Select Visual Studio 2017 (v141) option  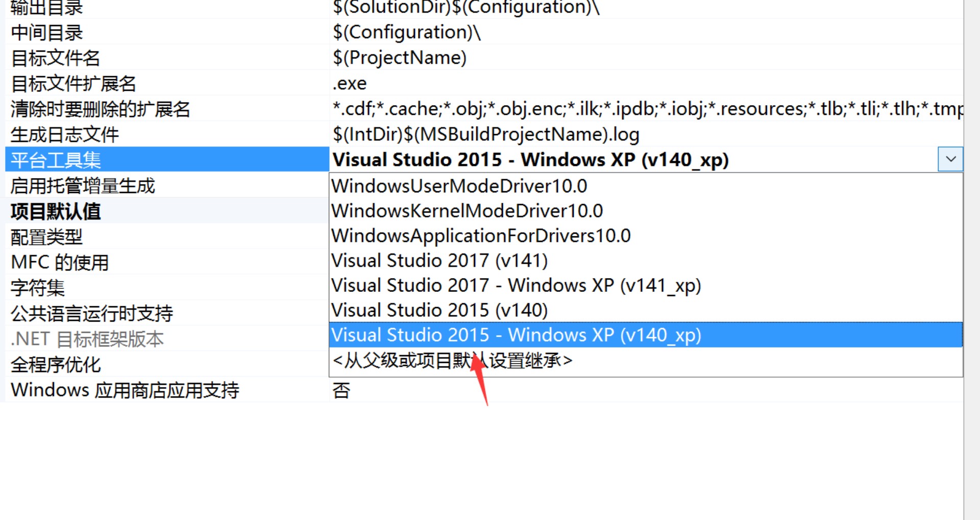pos(439,261)
